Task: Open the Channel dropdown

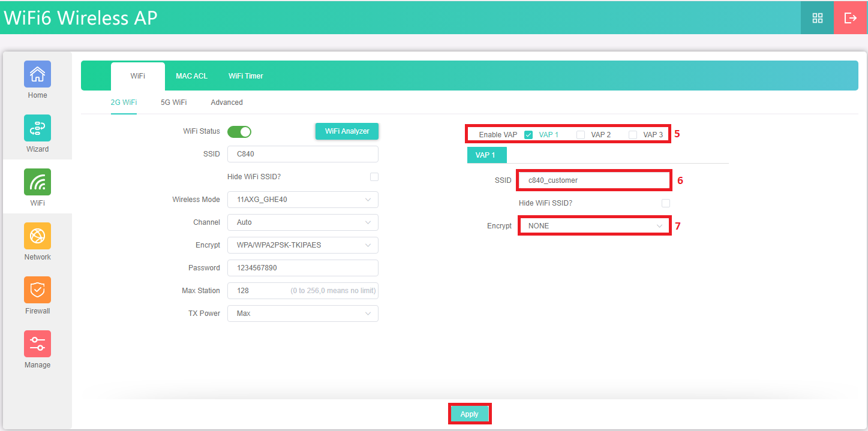Action: (302, 222)
